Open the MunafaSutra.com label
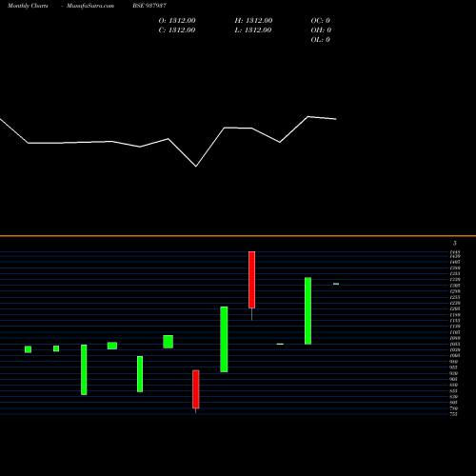This screenshot has width=476, height=476. [x=90, y=6]
